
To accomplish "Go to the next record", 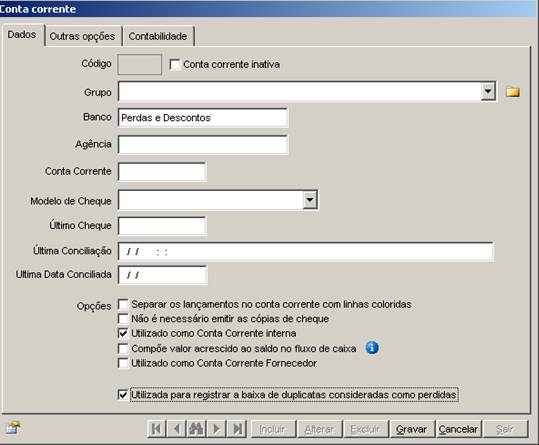I will tap(217, 429).
